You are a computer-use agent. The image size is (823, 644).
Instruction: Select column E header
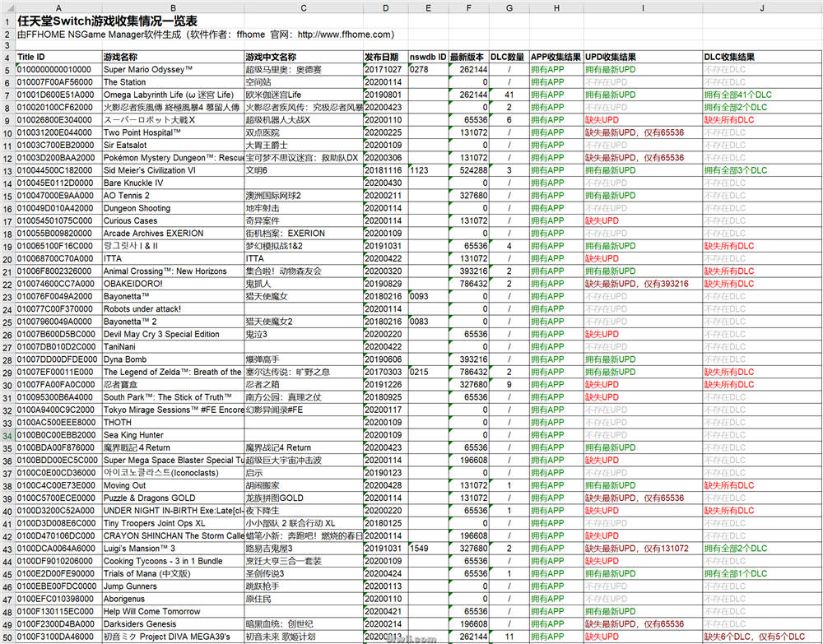click(x=428, y=8)
